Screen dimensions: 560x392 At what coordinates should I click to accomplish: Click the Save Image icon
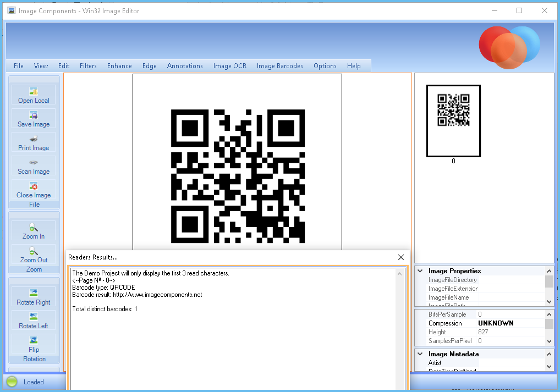tap(34, 115)
